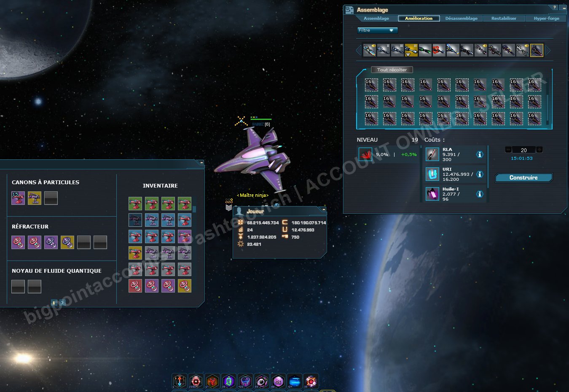Open the Désassemblage tab
The width and height of the screenshot is (569, 392).
(x=462, y=19)
